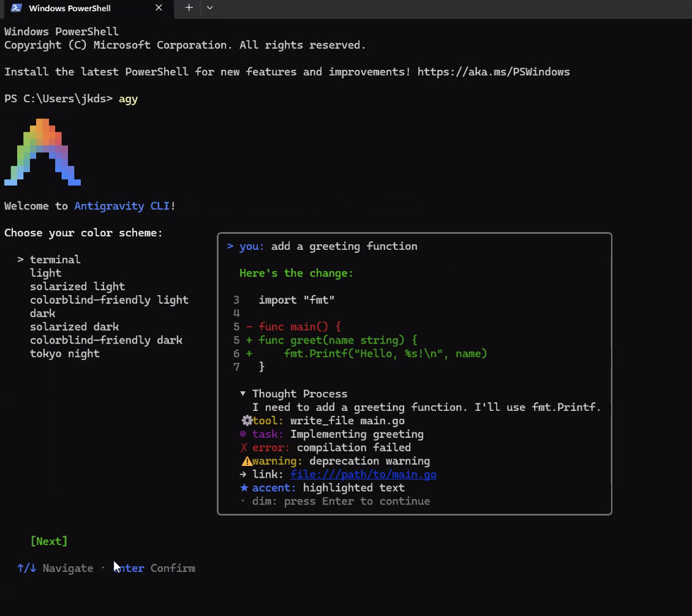Image resolution: width=692 pixels, height=616 pixels.
Task: Click the gear icon beside tool
Action: pos(247,421)
